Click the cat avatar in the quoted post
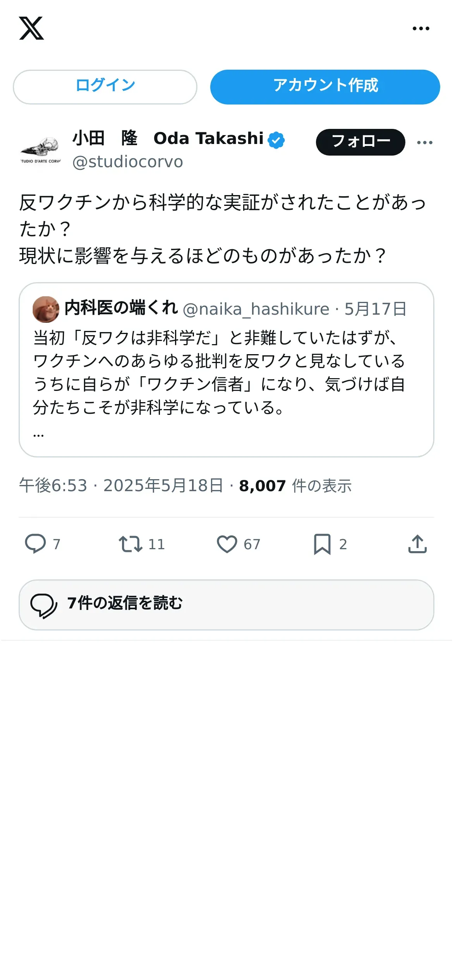This screenshot has width=453, height=980. tap(46, 309)
